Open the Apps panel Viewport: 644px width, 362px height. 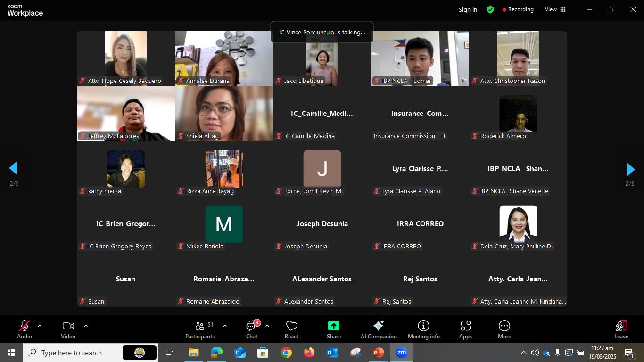[x=465, y=329]
